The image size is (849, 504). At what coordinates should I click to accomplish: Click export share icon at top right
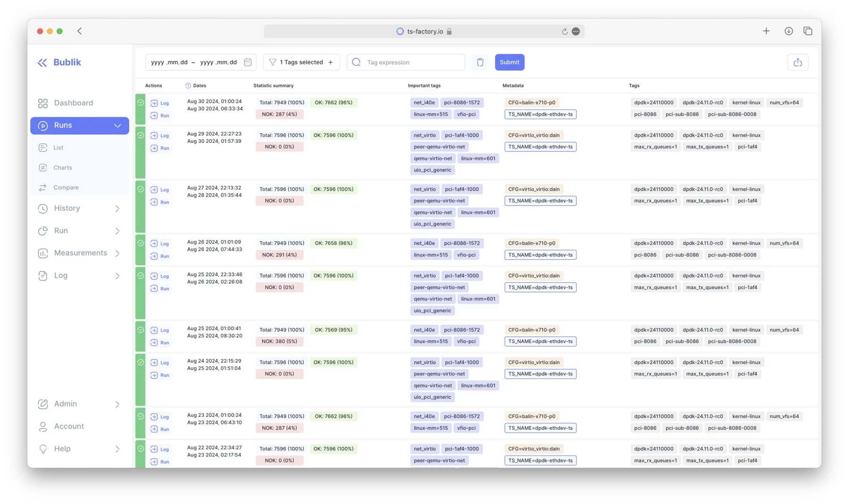pyautogui.click(x=798, y=62)
